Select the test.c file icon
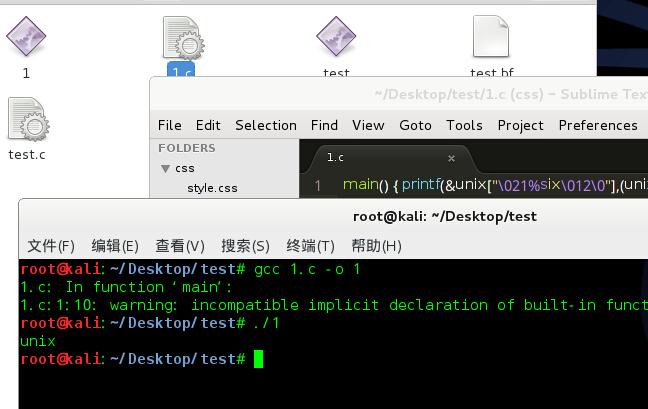This screenshot has width=648, height=409. point(27,120)
